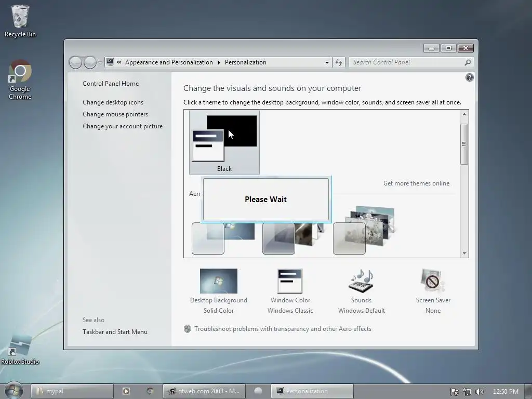This screenshot has width=532, height=399.
Task: Click the shield icon beside Troubleshoot link
Action: click(x=187, y=329)
